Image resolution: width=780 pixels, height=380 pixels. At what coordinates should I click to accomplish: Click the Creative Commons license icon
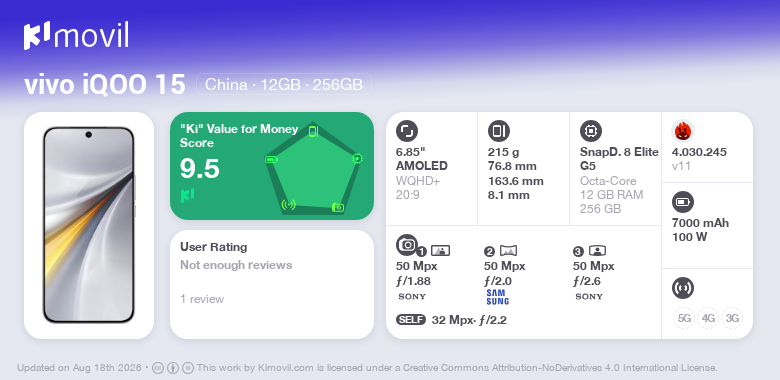(x=158, y=368)
